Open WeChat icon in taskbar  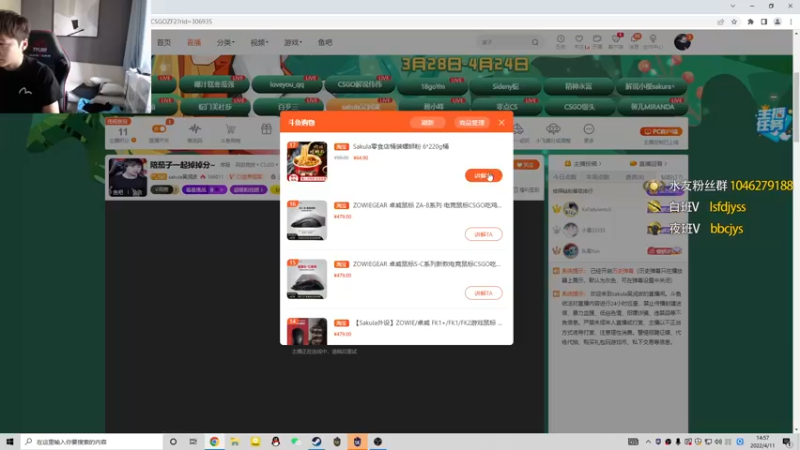click(x=296, y=442)
